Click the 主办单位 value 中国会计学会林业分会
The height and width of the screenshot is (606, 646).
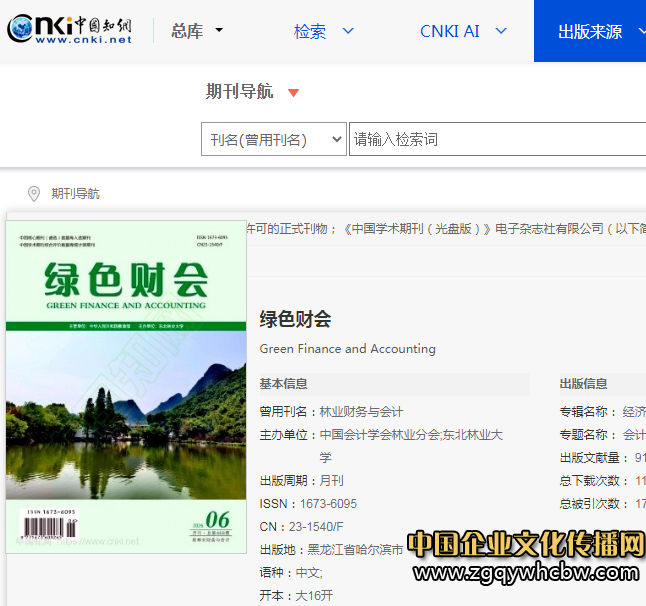tap(379, 435)
